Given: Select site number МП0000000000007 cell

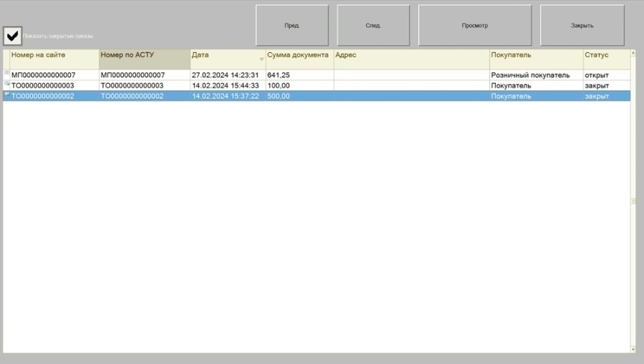Looking at the screenshot, I should coord(54,75).
